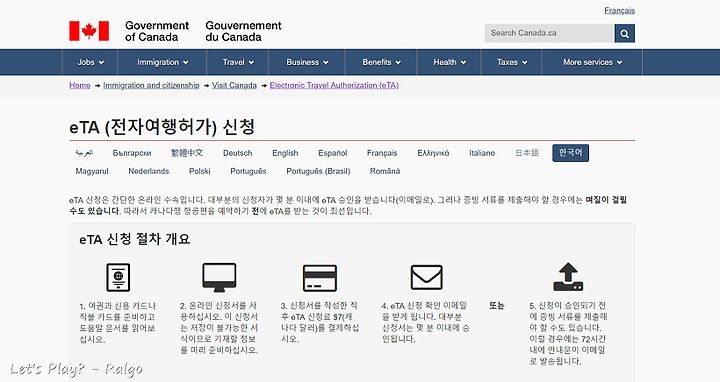
Task: Expand the Jobs menu
Action: click(90, 62)
